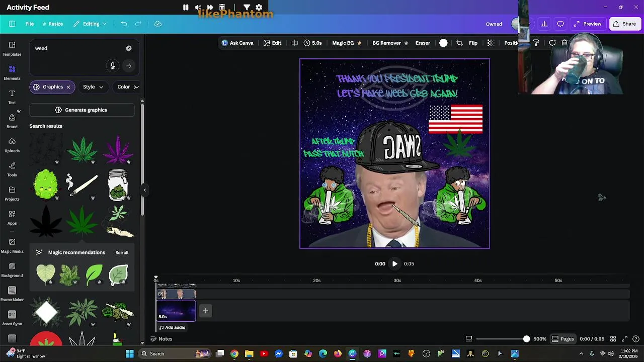This screenshot has width=644, height=362.
Task: Collapse the side panel with arrow handle
Action: 145,190
